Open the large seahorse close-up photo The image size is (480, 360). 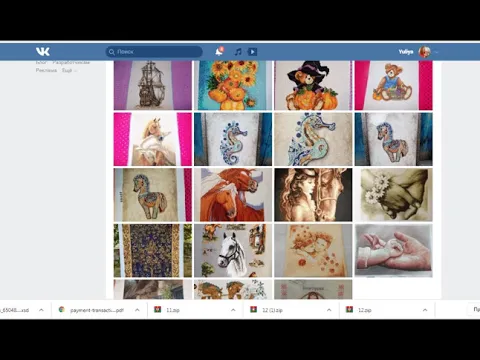(x=313, y=139)
